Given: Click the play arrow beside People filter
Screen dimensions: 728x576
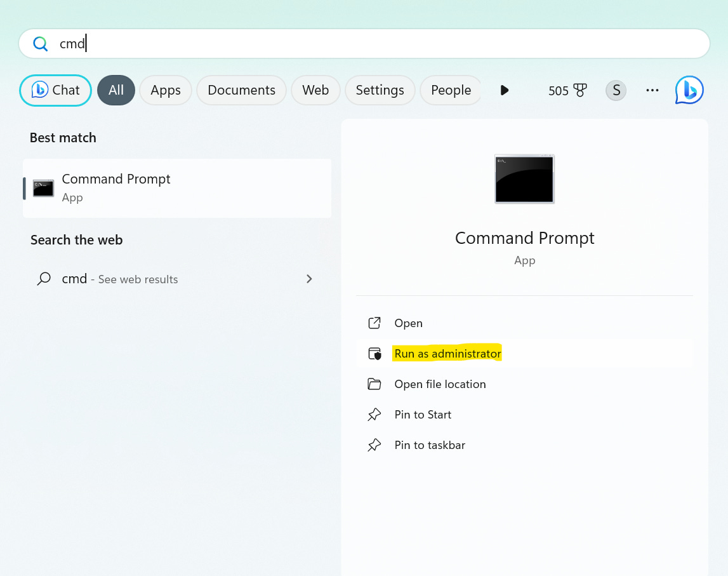Looking at the screenshot, I should 504,90.
